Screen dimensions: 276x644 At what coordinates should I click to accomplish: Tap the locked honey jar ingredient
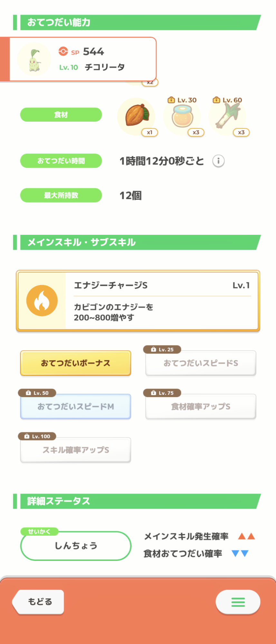click(182, 117)
